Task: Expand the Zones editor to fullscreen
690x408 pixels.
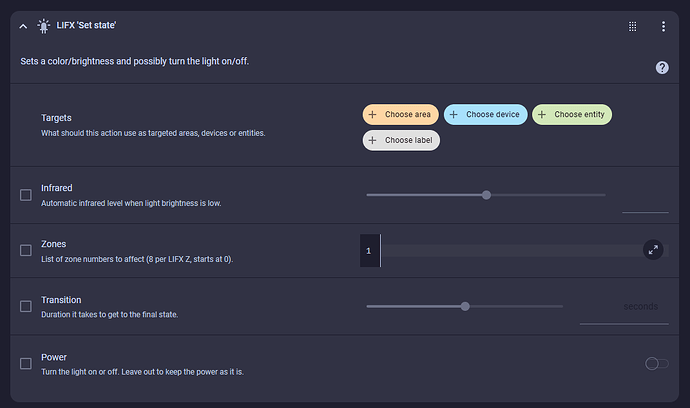Action: (653, 250)
